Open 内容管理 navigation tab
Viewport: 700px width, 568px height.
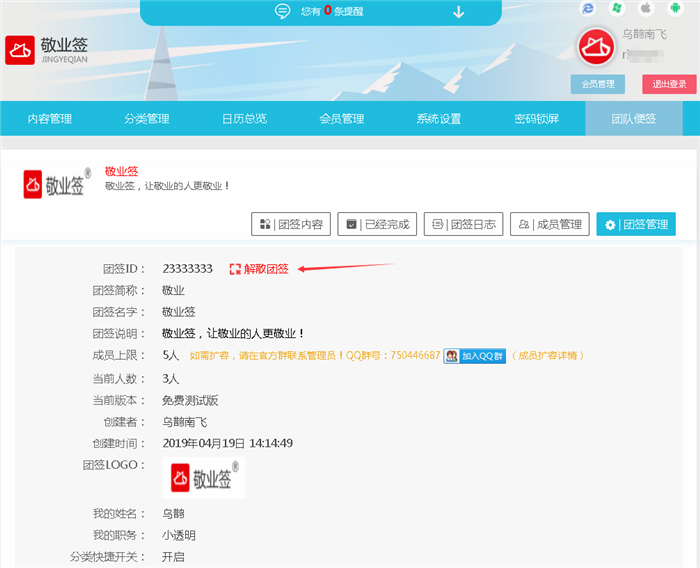[50, 118]
